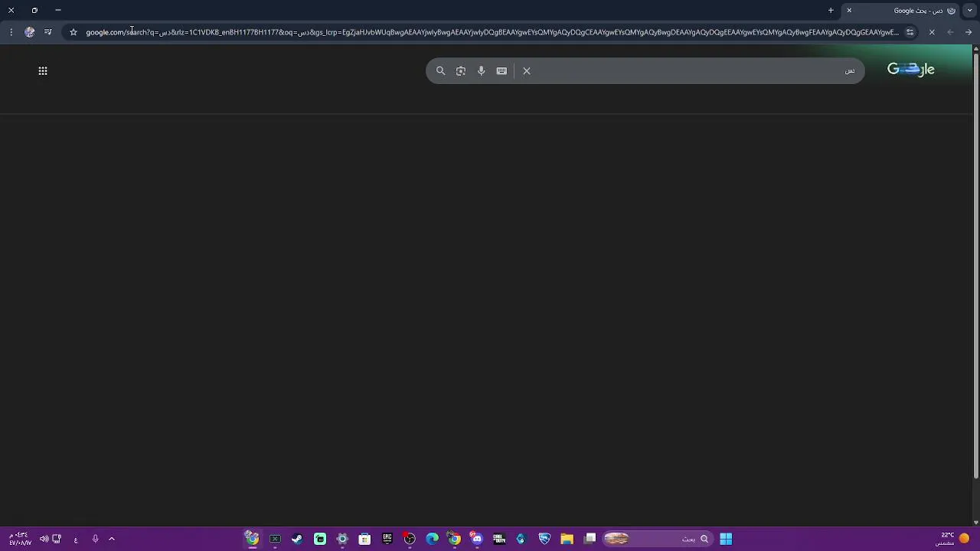Open Microsoft Edge from the taskbar
This screenshot has height=551, width=980.
433,539
